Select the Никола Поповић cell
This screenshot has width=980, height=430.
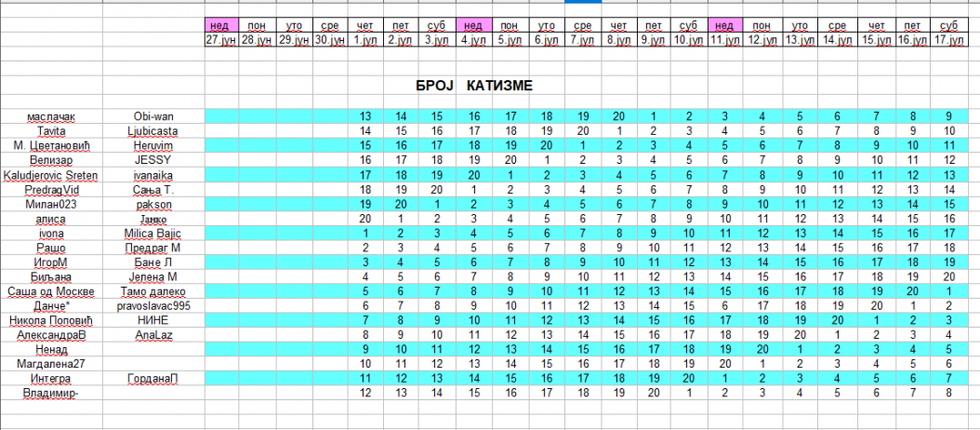coord(51,320)
